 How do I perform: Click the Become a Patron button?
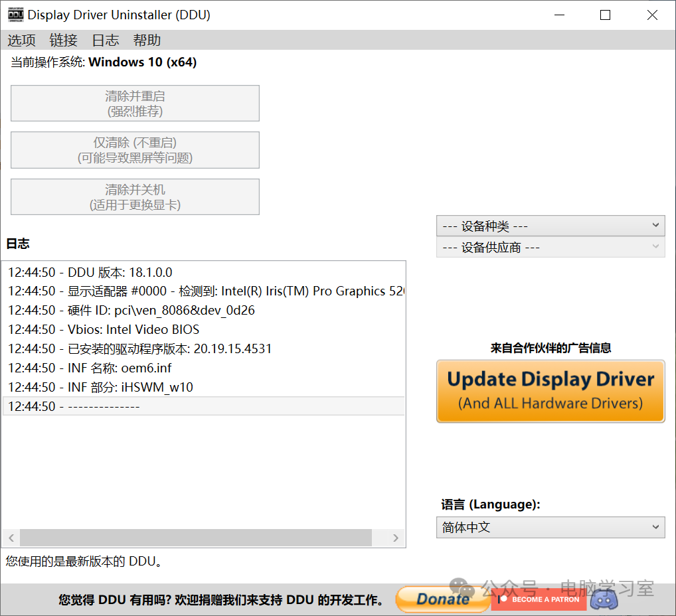pos(539,599)
